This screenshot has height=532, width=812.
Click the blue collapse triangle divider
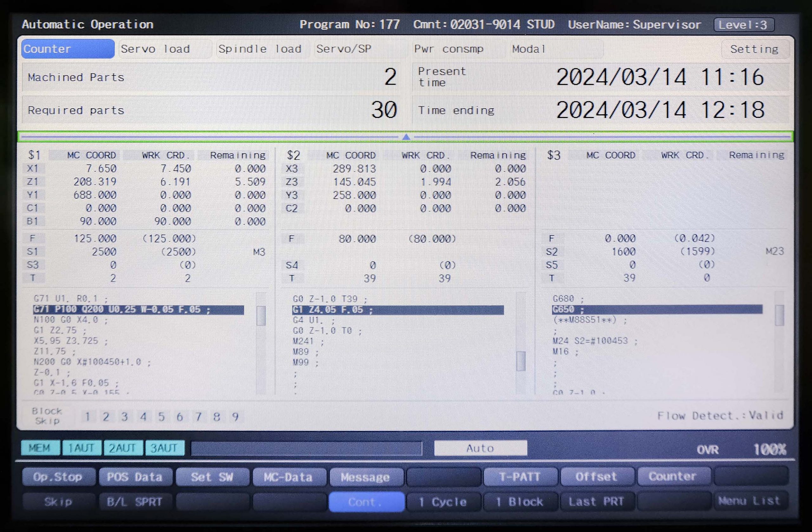406,137
